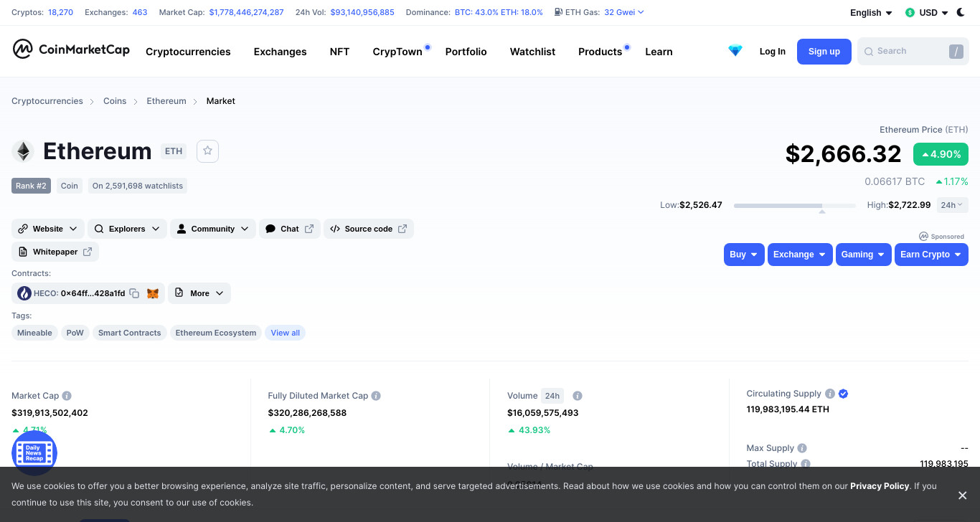The image size is (980, 522).
Task: Expand the English language dropdown
Action: [x=871, y=13]
